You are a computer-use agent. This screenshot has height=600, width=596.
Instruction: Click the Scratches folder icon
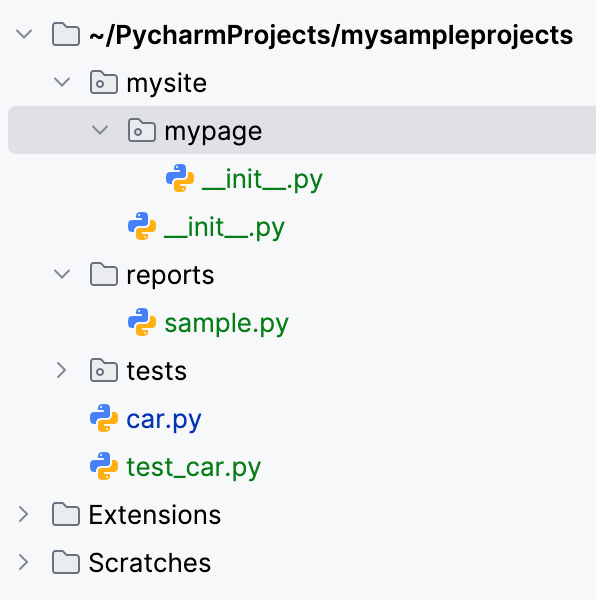(66, 562)
